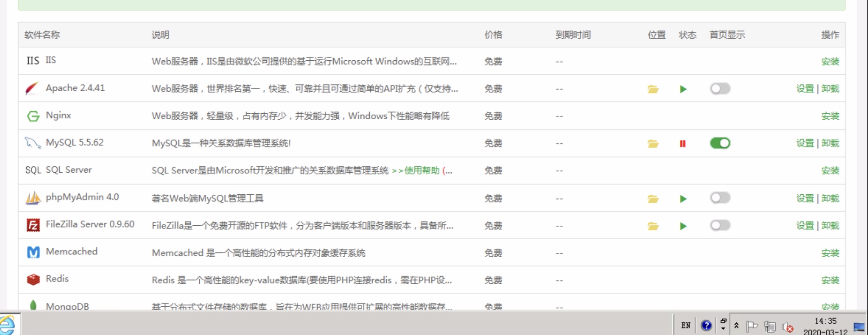Click the 价格 column header

(493, 35)
